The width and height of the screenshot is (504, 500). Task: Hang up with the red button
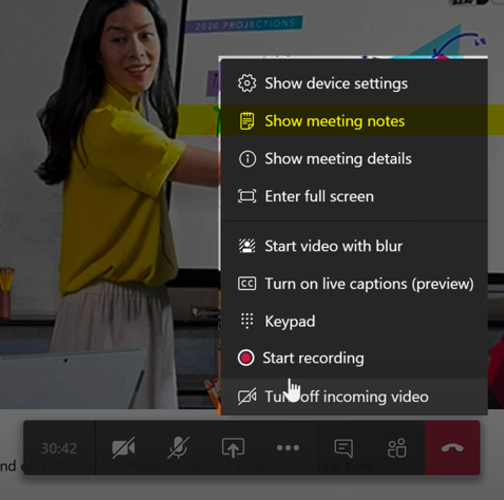click(452, 448)
